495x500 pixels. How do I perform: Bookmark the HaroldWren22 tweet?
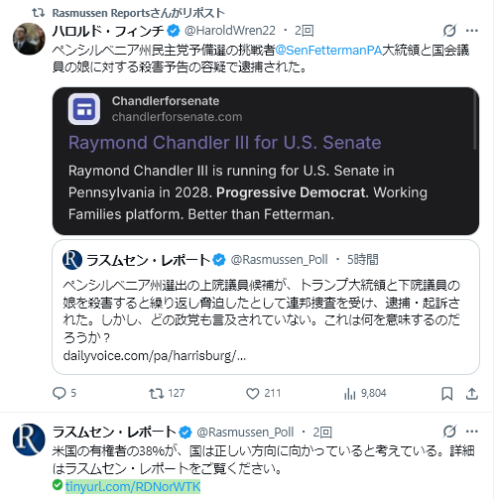coord(447,394)
